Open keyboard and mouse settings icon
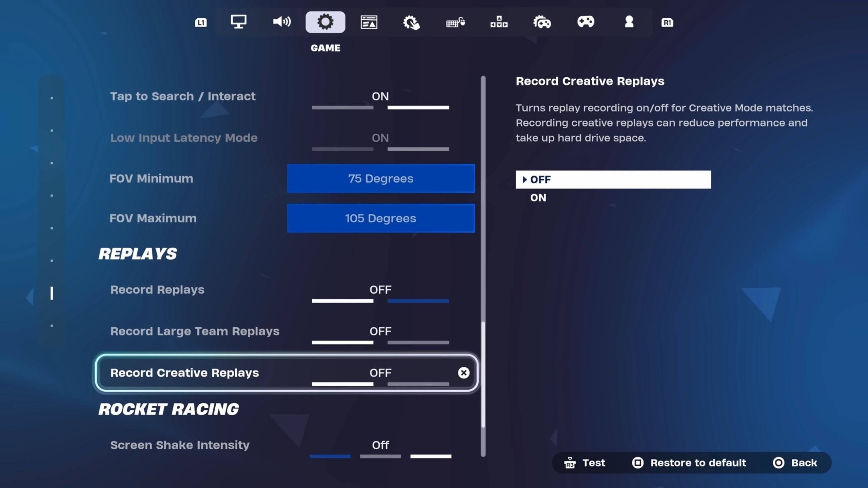 (x=456, y=22)
